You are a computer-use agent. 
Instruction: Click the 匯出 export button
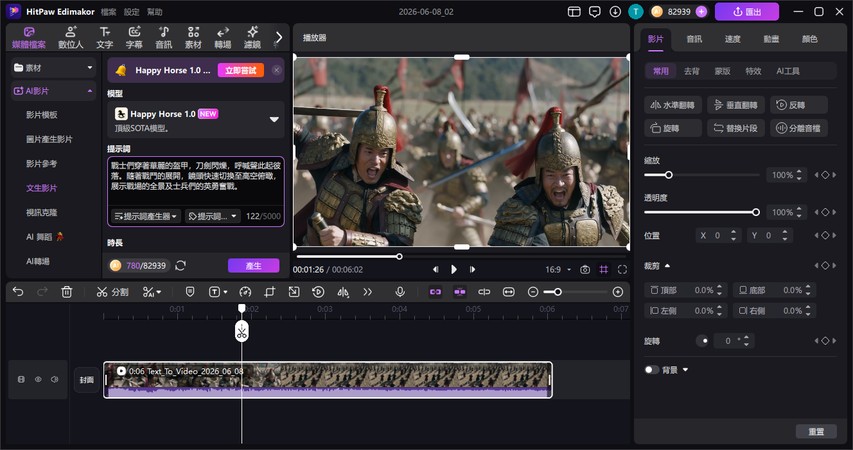747,11
